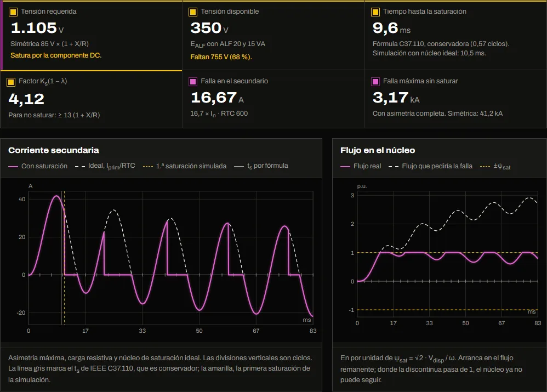Select the 350 V available voltage value

(209, 28)
